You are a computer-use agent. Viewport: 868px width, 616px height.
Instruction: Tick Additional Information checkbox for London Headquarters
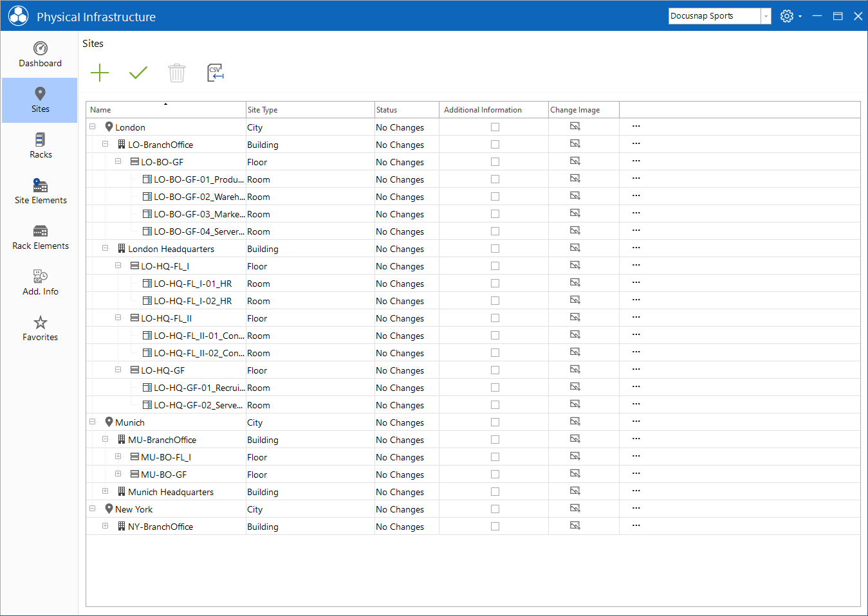(495, 249)
